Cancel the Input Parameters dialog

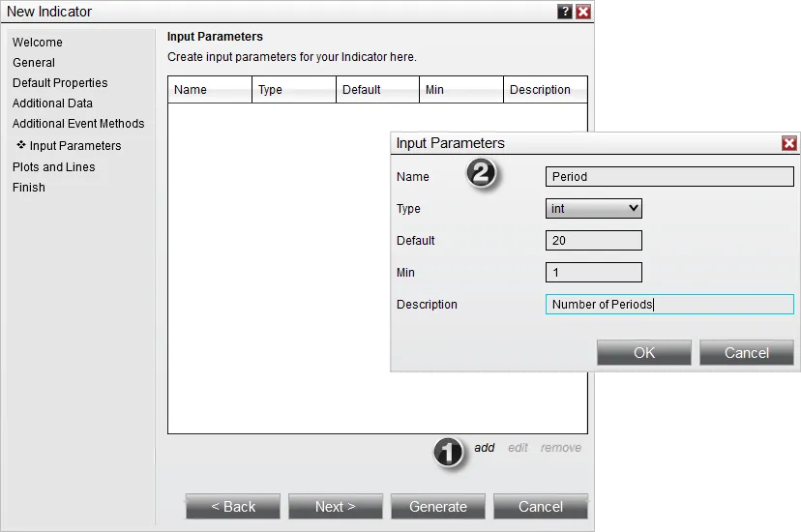click(x=746, y=353)
